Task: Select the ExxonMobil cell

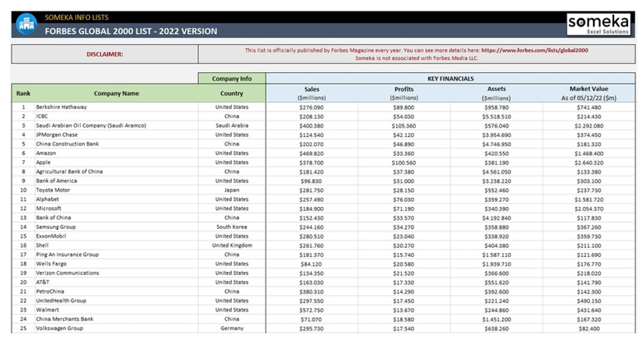Action: tap(116, 236)
